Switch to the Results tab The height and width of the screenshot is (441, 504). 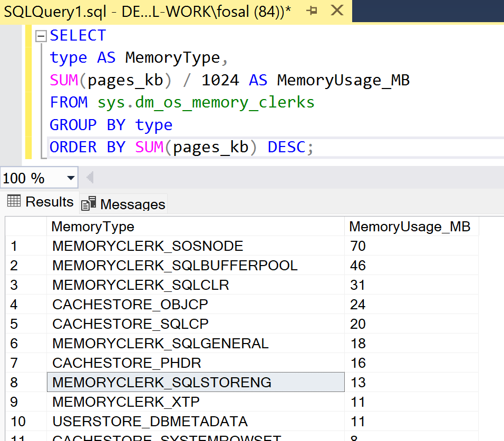pyautogui.click(x=41, y=202)
